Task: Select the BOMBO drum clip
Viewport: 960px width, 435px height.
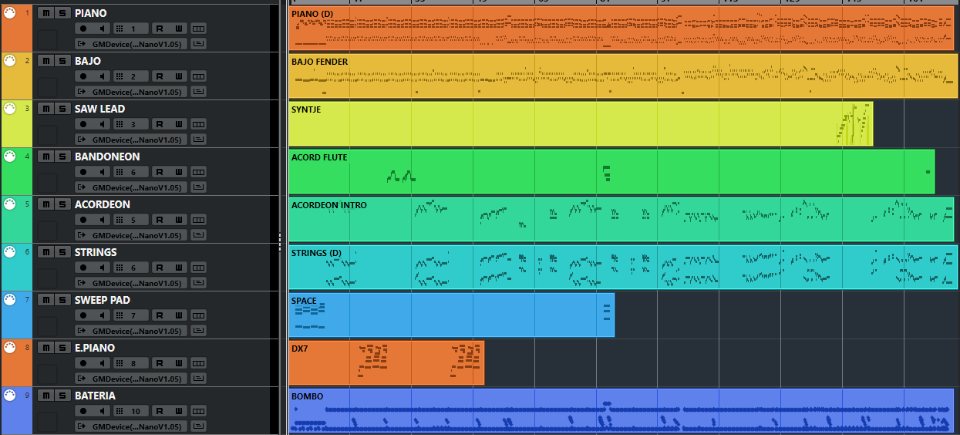Action: [x=621, y=410]
